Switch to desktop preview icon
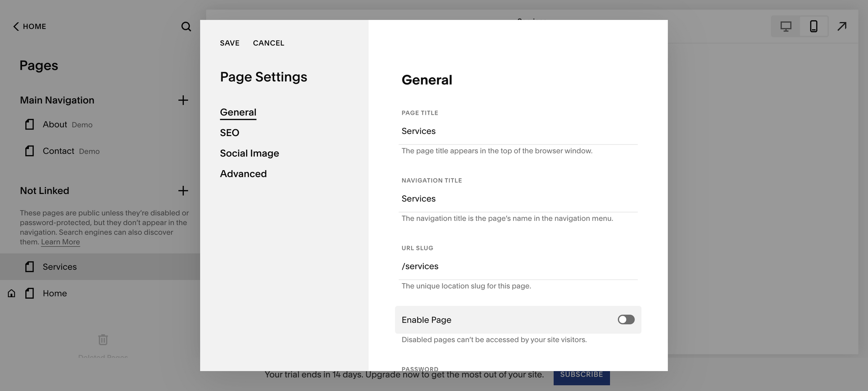Screen dimensions: 868x391 click(786, 26)
